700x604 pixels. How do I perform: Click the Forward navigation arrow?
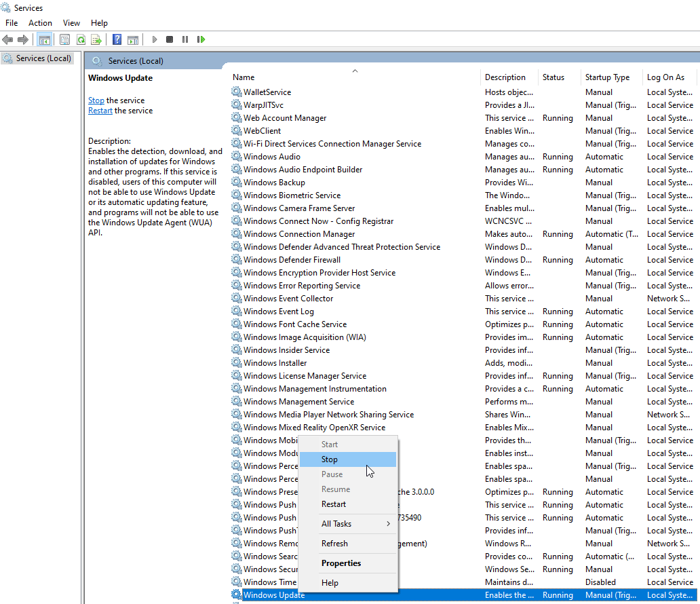[22, 39]
